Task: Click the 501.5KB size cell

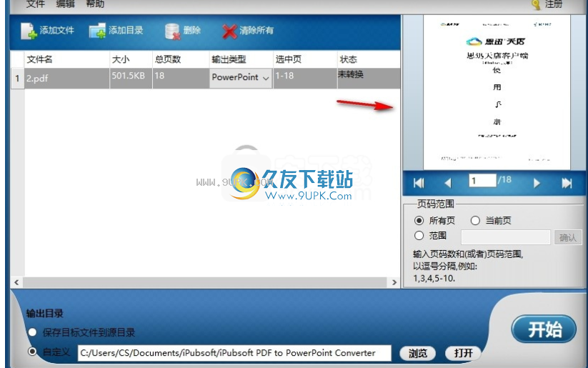Action: tap(131, 78)
